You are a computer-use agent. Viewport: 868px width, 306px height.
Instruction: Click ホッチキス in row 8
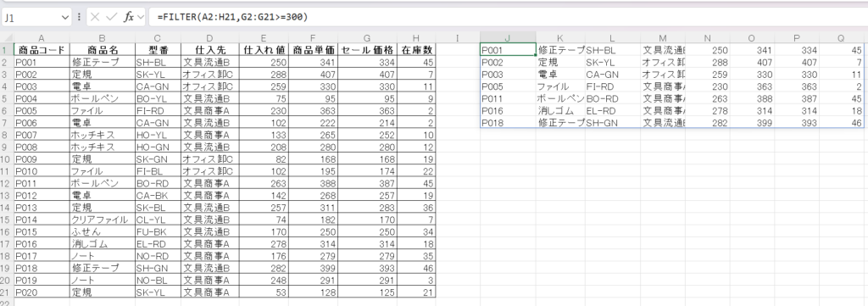103,135
